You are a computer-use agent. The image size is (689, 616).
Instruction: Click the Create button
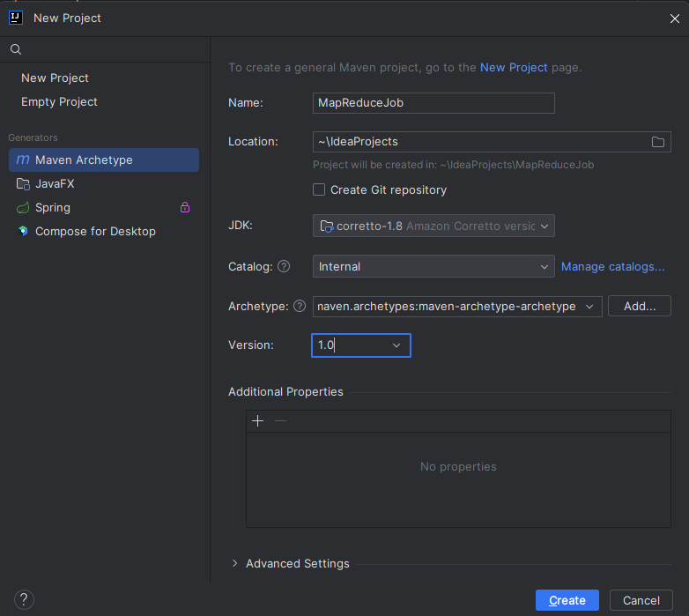(567, 600)
